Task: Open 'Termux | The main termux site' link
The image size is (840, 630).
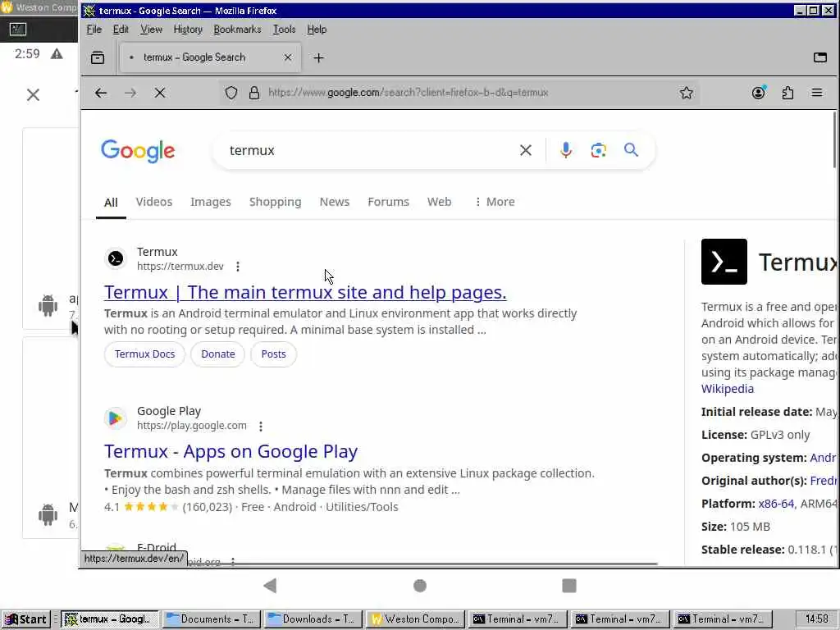Action: tap(305, 293)
